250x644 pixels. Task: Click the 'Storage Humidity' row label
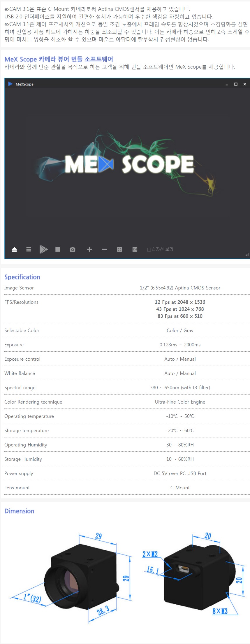23,459
